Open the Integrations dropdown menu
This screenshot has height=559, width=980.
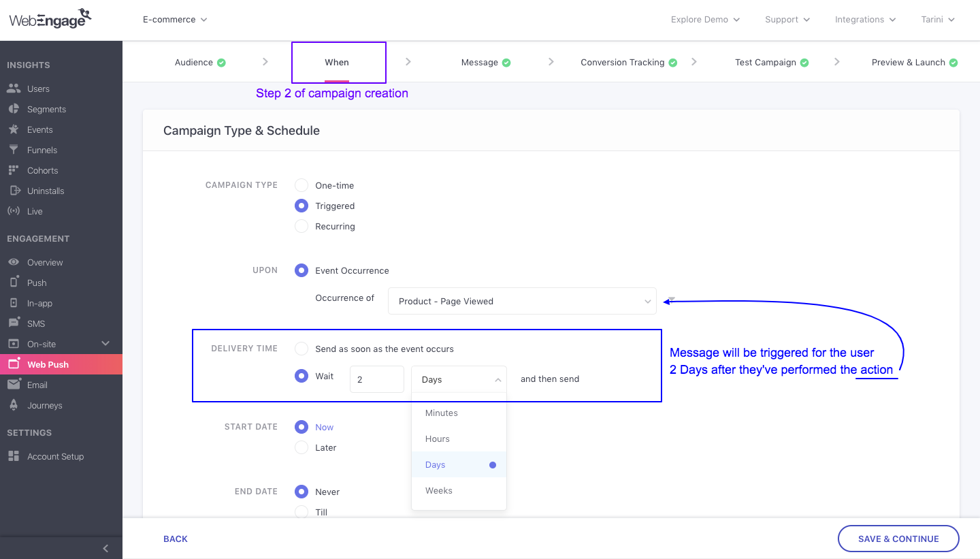pyautogui.click(x=865, y=20)
